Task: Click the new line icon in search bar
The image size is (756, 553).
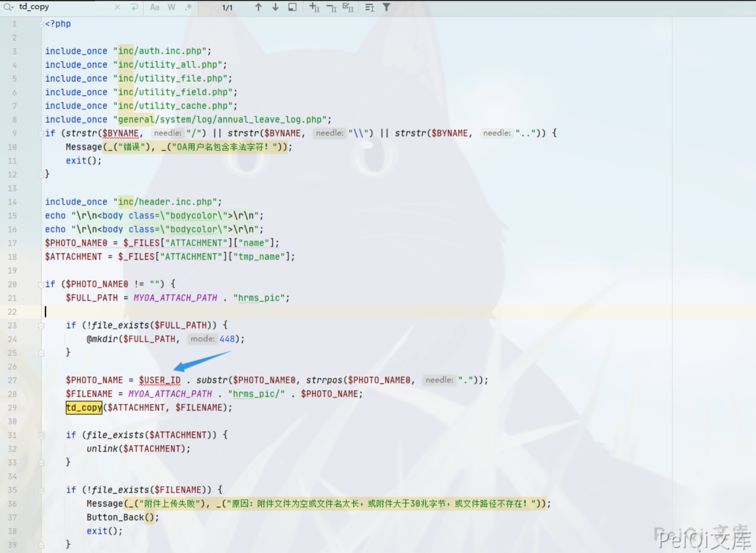Action: point(134,7)
